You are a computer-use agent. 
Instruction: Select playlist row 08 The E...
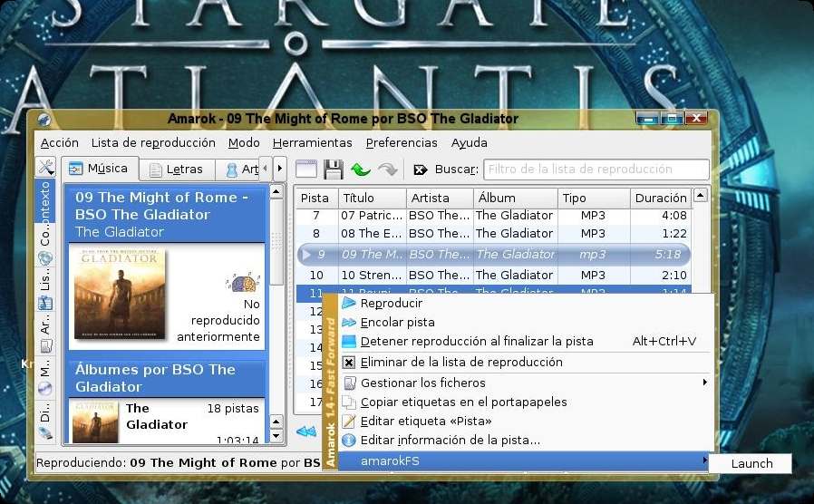(x=493, y=234)
